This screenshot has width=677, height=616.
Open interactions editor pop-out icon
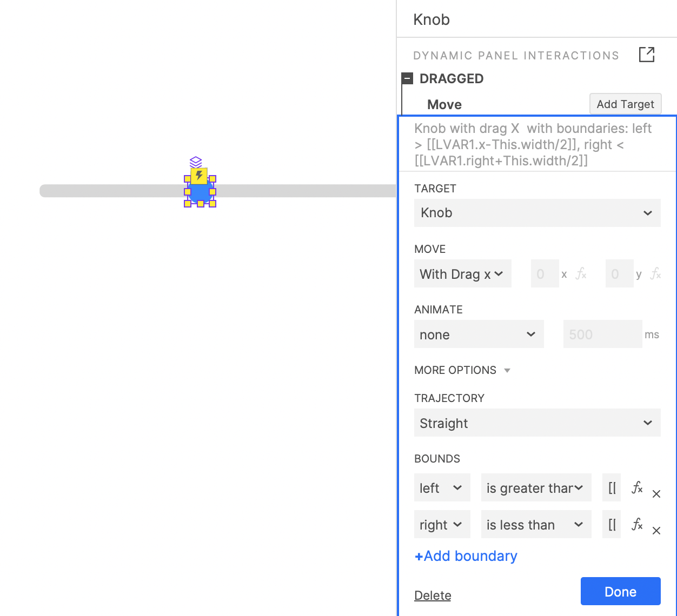click(646, 55)
